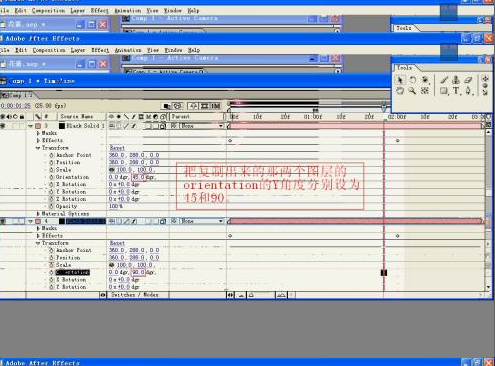Select the Clone Stamp tool
This screenshot has height=366, width=495.
click(x=456, y=80)
